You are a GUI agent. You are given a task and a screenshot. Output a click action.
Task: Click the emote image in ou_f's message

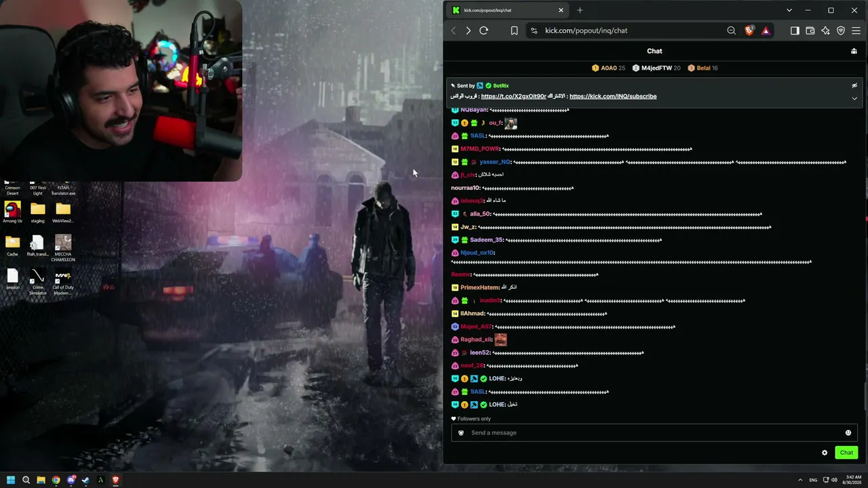511,123
